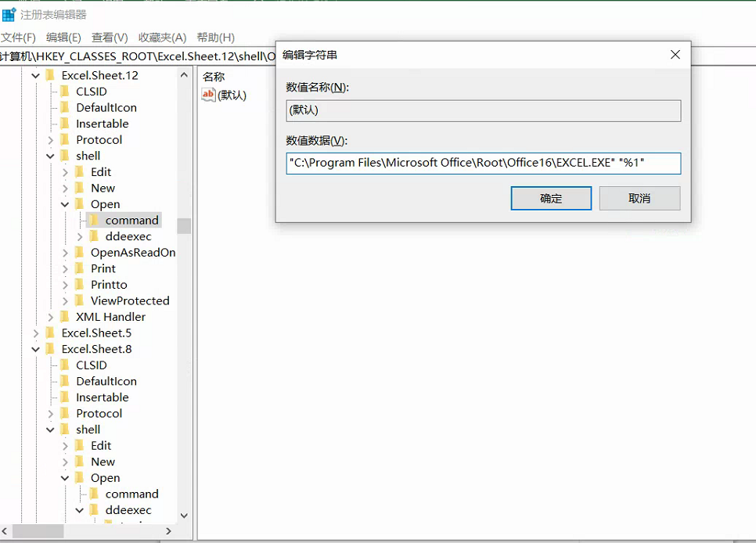Click the Excel.Sheet.5 folder icon

pyautogui.click(x=51, y=333)
